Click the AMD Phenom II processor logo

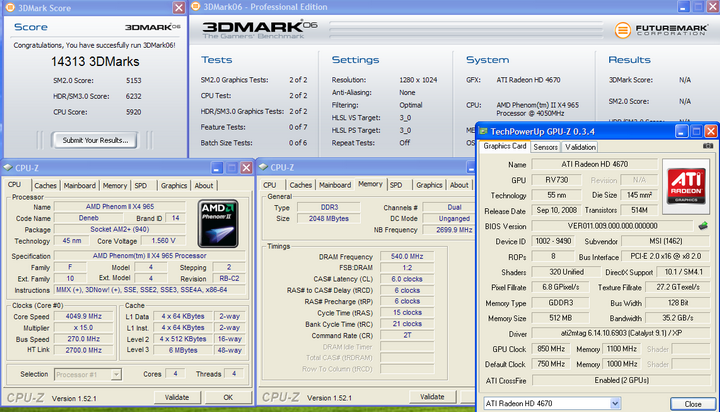(x=218, y=224)
